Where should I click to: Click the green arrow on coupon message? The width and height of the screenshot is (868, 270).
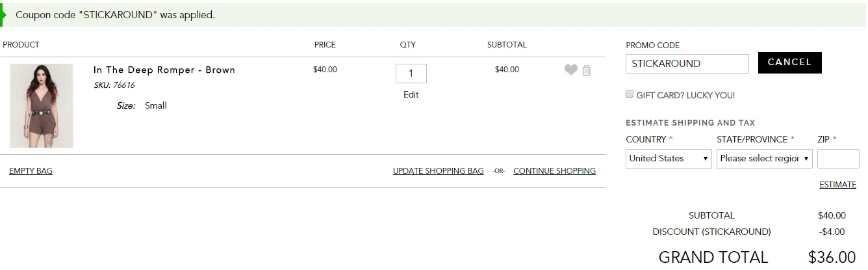click(3, 14)
